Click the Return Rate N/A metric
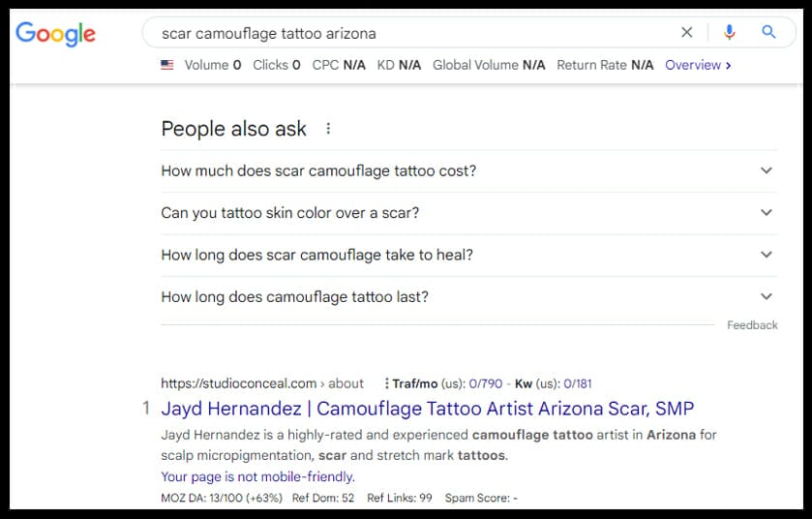Viewport: 812px width, 519px height. tap(605, 65)
